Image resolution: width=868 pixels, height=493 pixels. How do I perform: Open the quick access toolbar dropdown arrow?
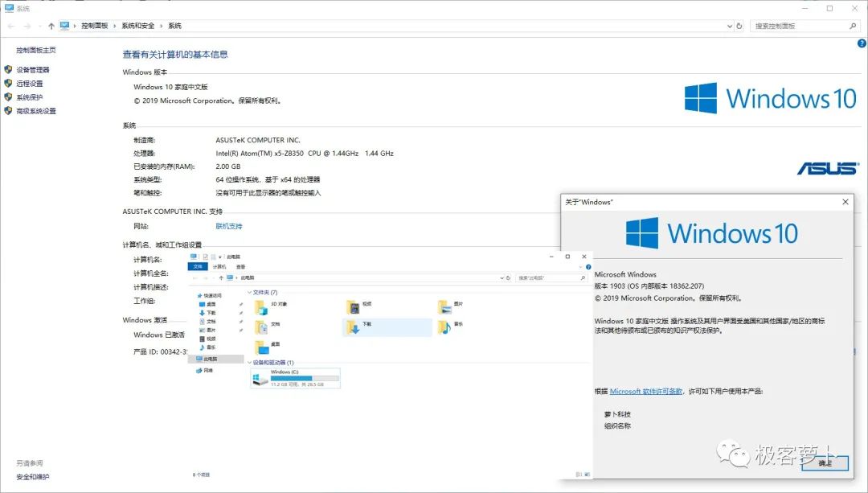click(x=220, y=257)
